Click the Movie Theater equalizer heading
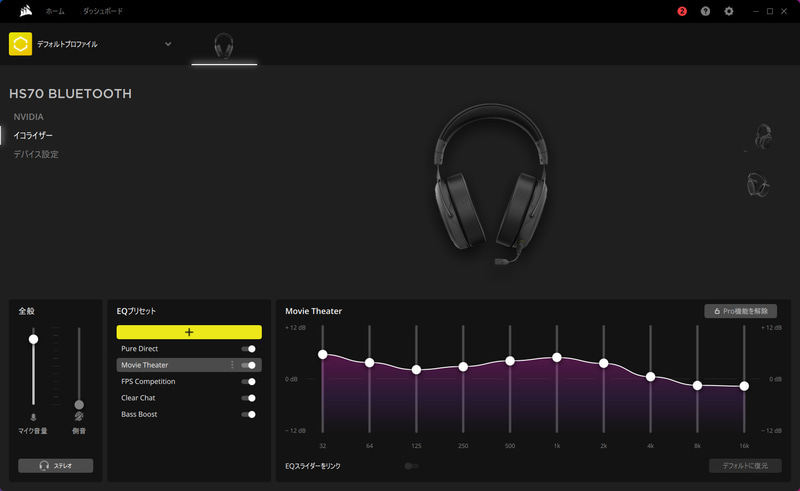This screenshot has width=800, height=491. coord(313,311)
